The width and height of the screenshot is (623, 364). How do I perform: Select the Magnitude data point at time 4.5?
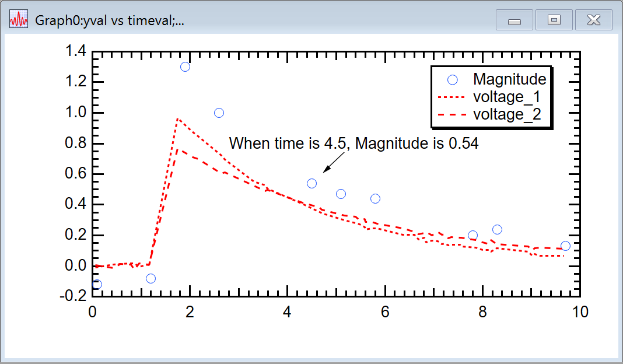311,183
